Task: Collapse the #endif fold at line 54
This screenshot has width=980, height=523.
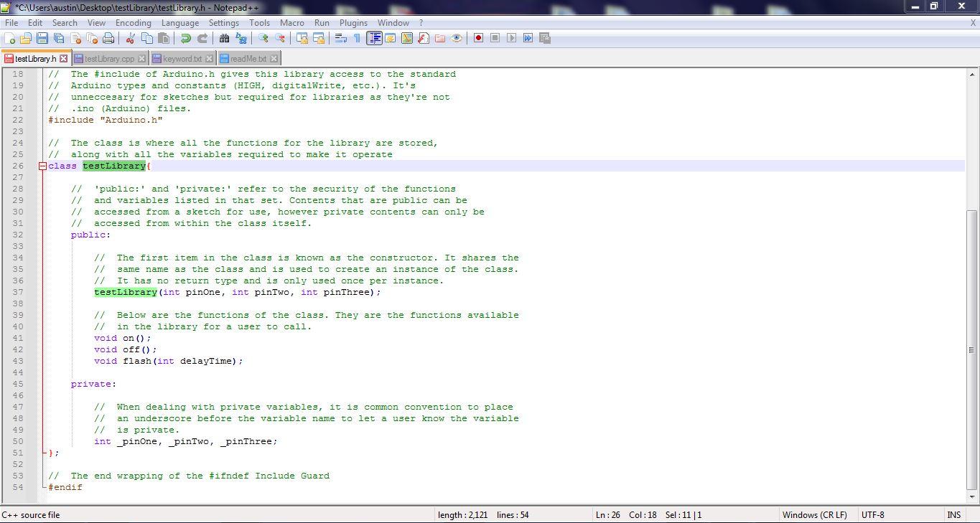Action: [42, 487]
